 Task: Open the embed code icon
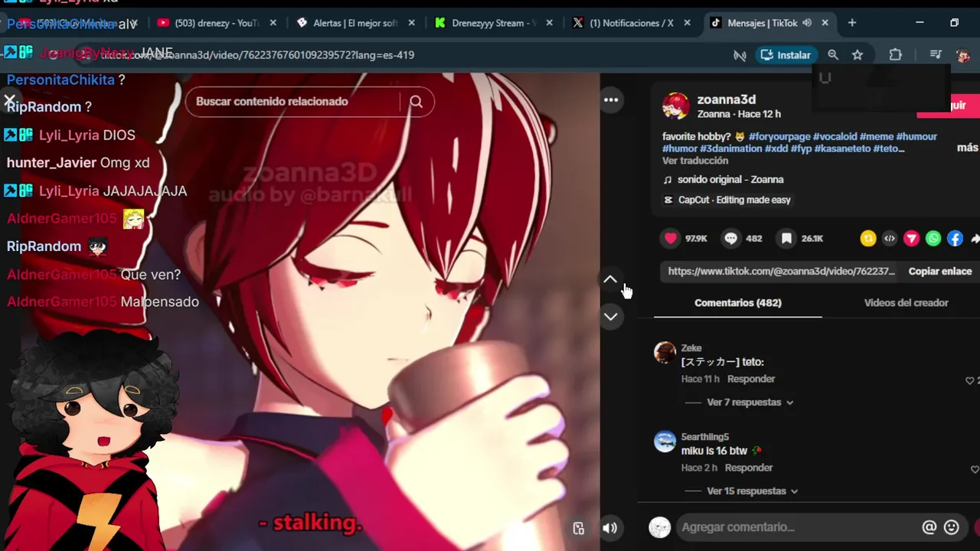click(x=890, y=239)
